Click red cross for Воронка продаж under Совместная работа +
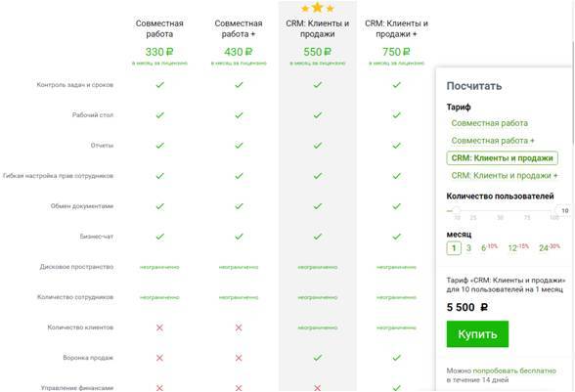The height and width of the screenshot is (392, 575). coord(239,358)
